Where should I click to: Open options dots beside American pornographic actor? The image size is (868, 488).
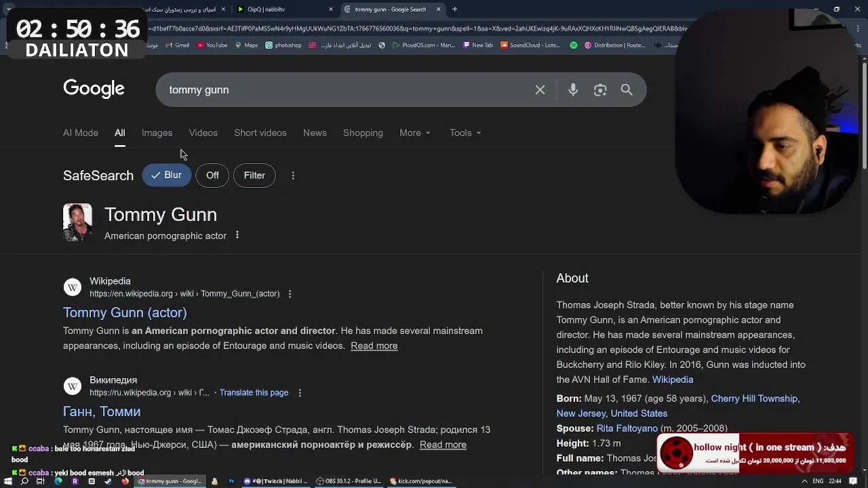(x=237, y=235)
